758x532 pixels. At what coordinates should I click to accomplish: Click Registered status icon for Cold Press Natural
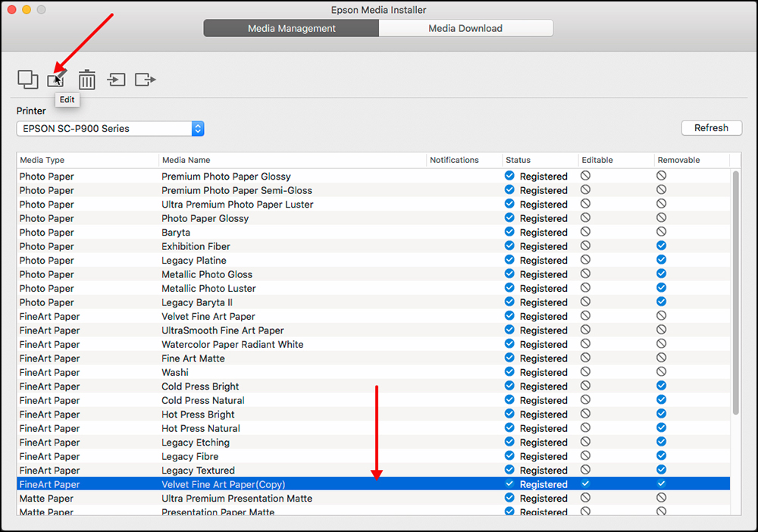509,399
